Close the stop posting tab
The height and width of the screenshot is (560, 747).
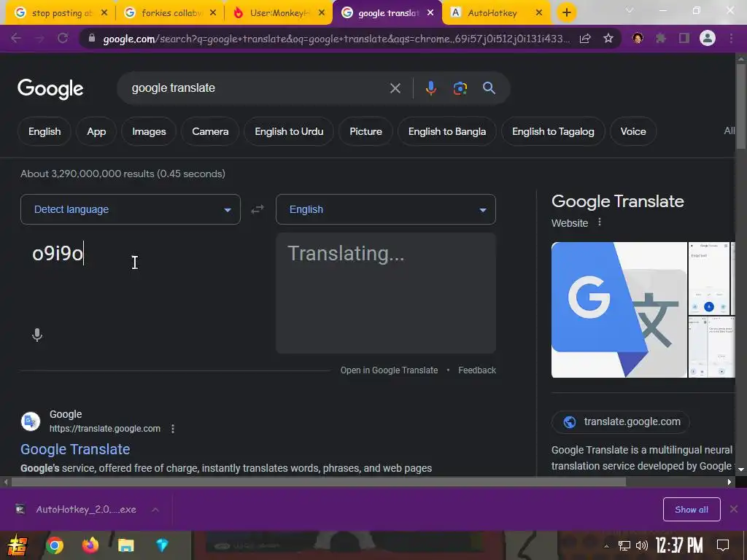(x=104, y=13)
